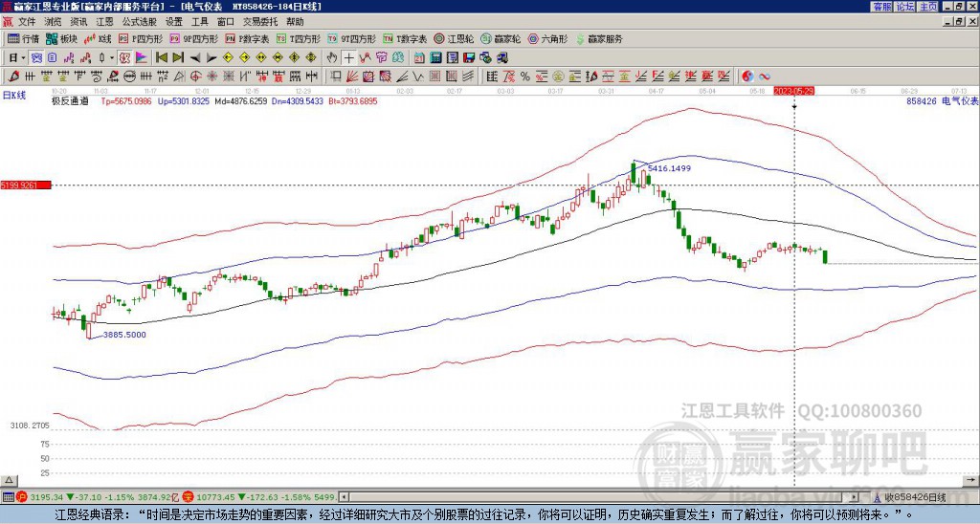Select the hand pan tool
This screenshot has width=980, height=524.
(x=332, y=58)
